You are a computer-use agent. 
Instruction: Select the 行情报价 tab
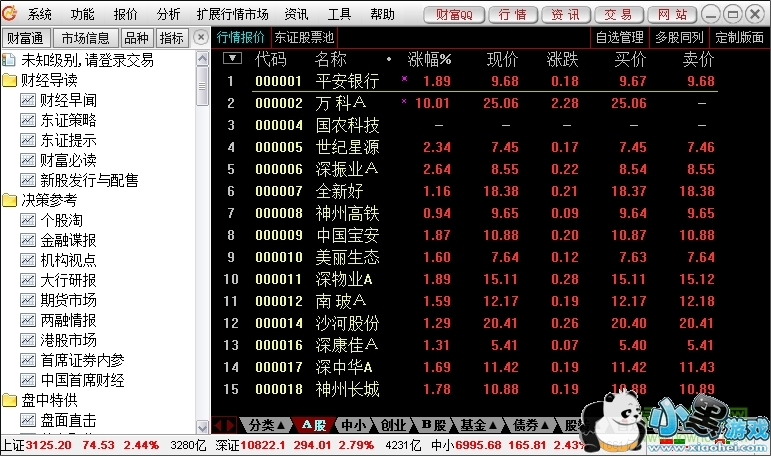240,37
